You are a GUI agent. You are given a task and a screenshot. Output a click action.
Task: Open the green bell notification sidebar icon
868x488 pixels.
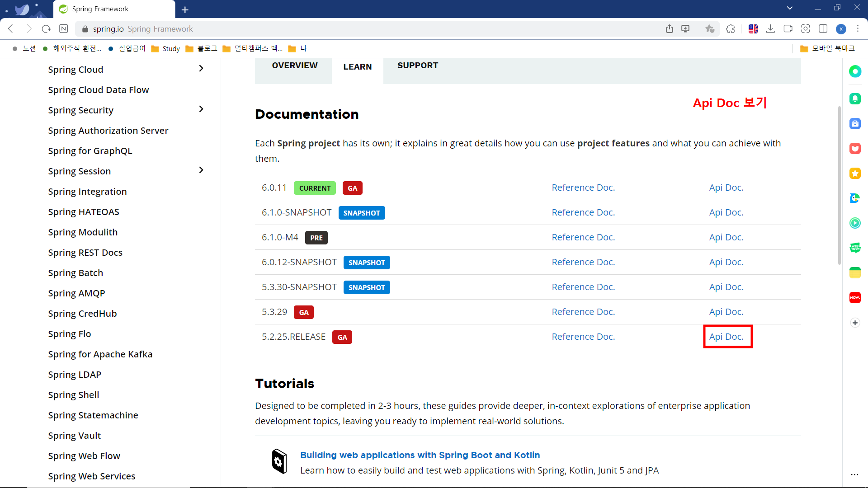(x=855, y=99)
